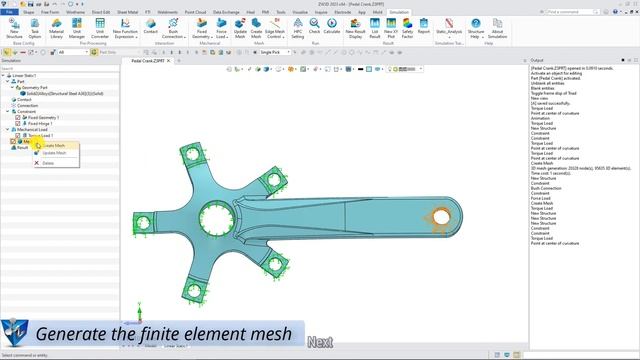Collapse the Constraint tree node
This screenshot has height=360, width=640.
(8, 111)
